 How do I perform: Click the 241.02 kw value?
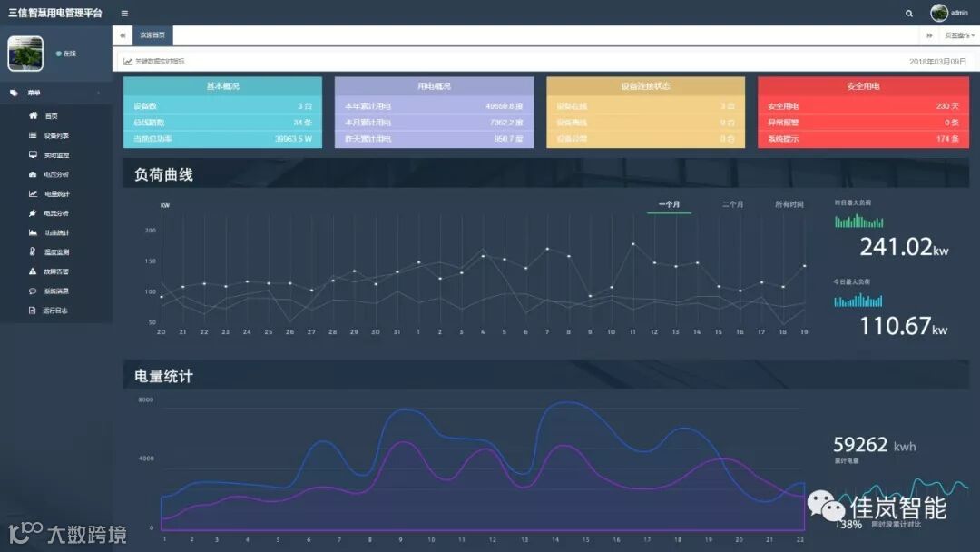(904, 247)
